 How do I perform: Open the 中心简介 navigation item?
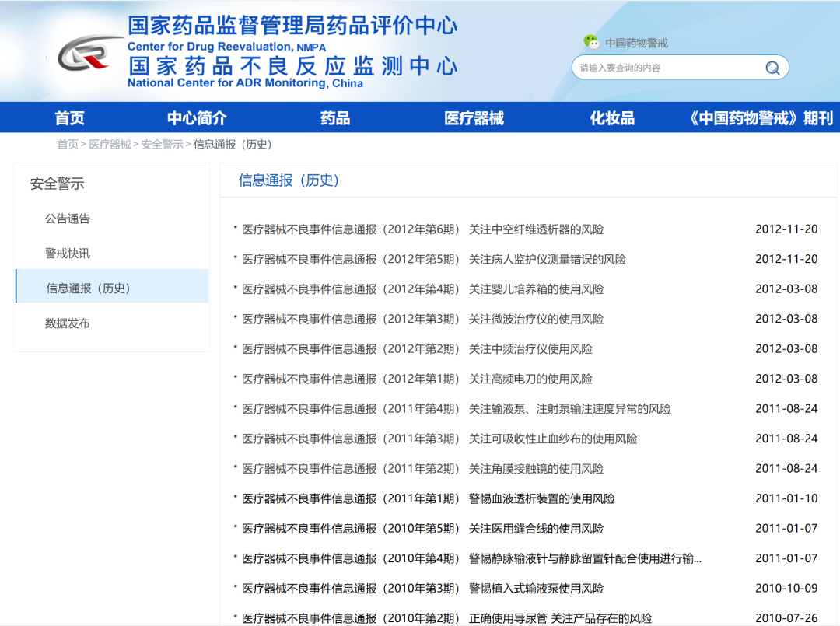pyautogui.click(x=197, y=117)
